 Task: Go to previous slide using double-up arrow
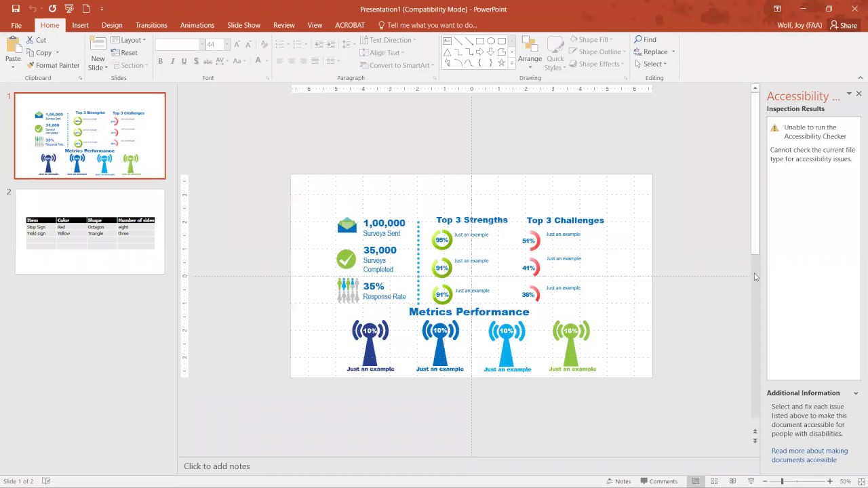click(755, 432)
